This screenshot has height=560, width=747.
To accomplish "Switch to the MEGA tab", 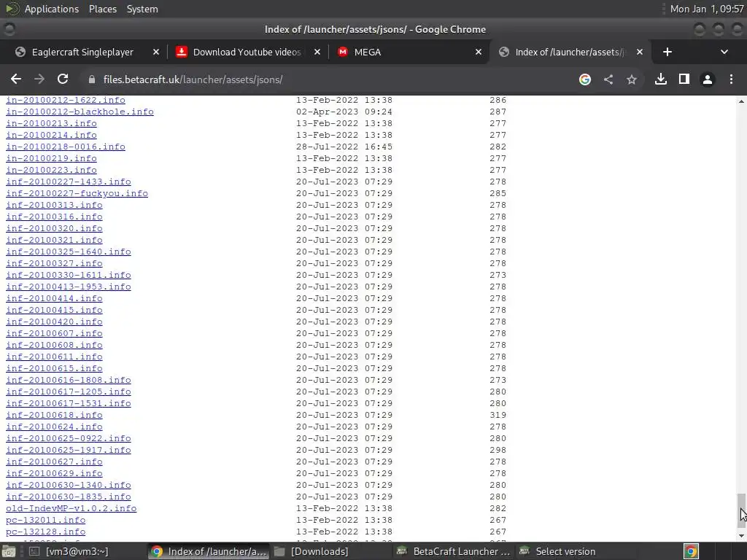I will tap(368, 52).
